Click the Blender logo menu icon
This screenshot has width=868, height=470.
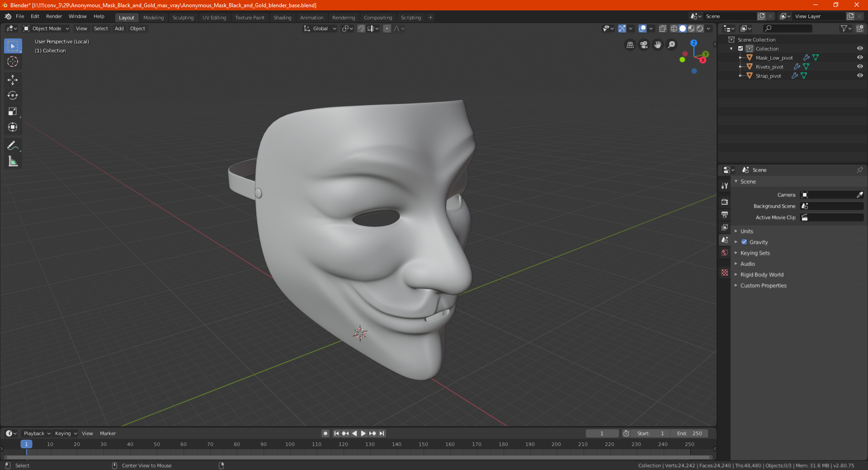pos(8,16)
